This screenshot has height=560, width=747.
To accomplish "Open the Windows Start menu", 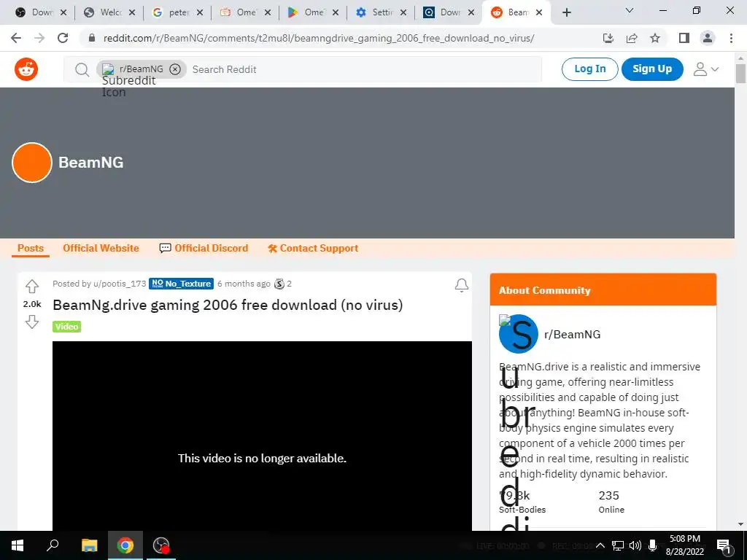I will pos(18,545).
